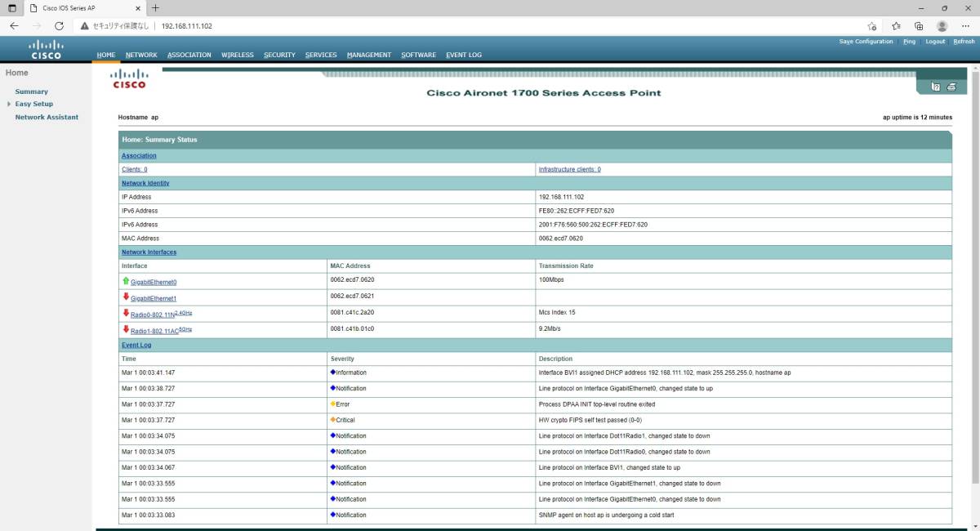Click the Information severity entry
Viewport: 980px width, 531px height.
(x=348, y=373)
